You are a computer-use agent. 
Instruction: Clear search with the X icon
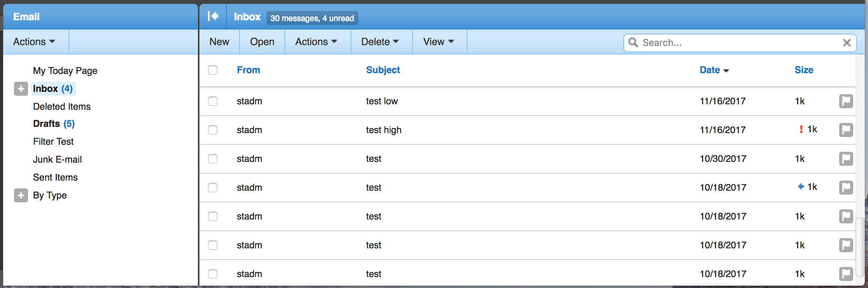pos(847,43)
